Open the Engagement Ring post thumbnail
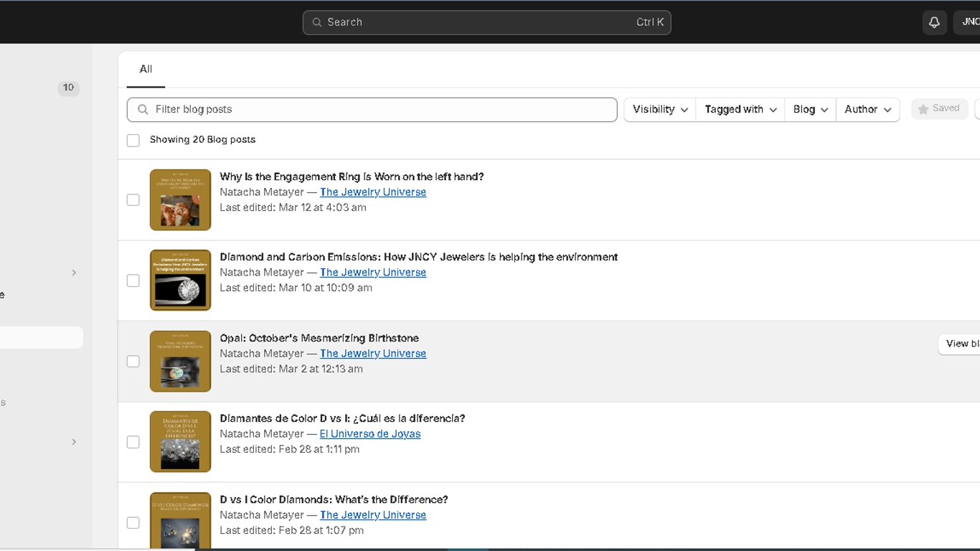This screenshot has height=551, width=980. point(180,200)
